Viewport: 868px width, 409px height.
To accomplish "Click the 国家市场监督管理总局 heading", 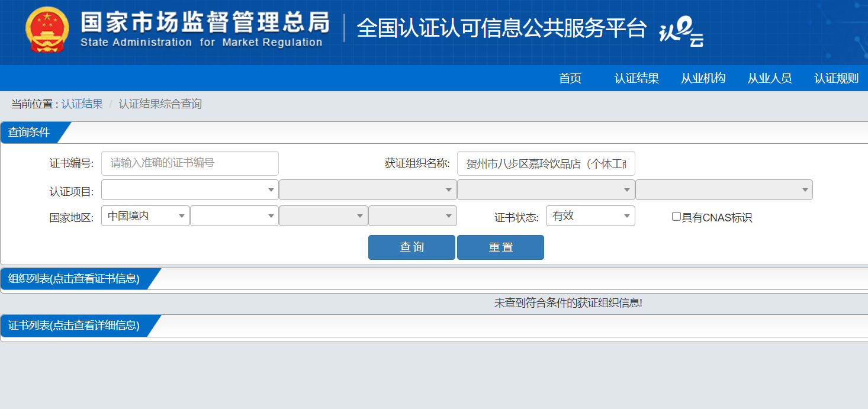I will (205, 22).
